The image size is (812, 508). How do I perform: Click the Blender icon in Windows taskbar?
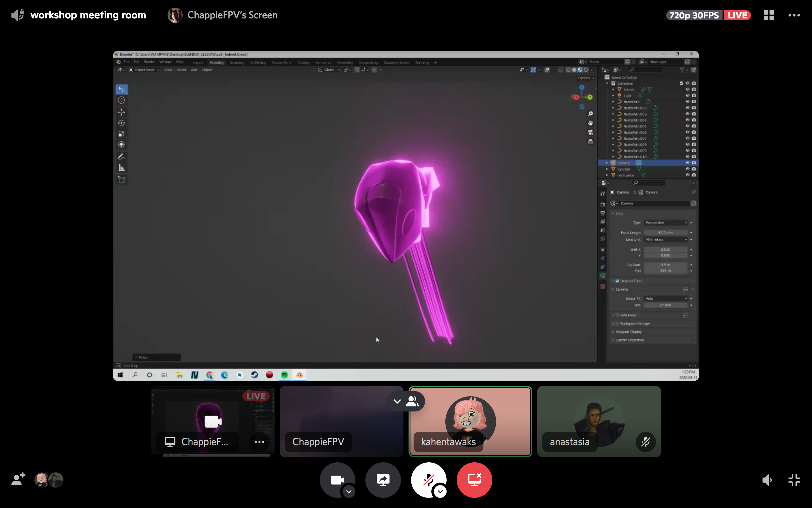tap(299, 375)
